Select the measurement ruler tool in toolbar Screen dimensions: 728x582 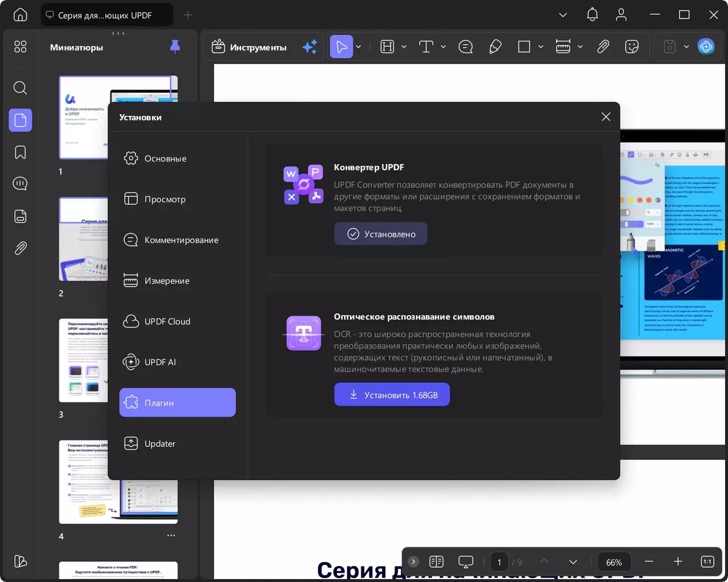click(x=563, y=47)
